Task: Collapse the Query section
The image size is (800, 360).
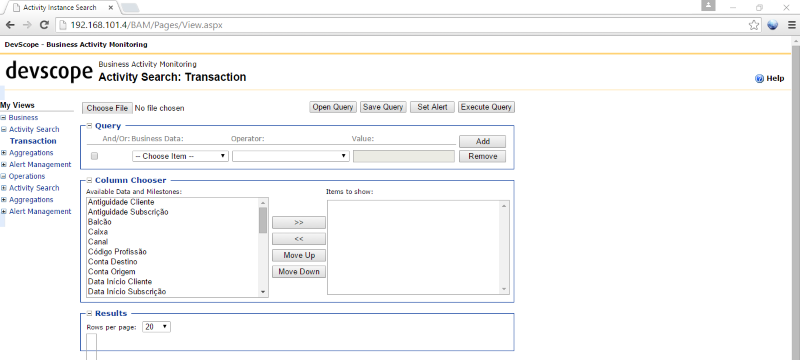Action: (89, 126)
